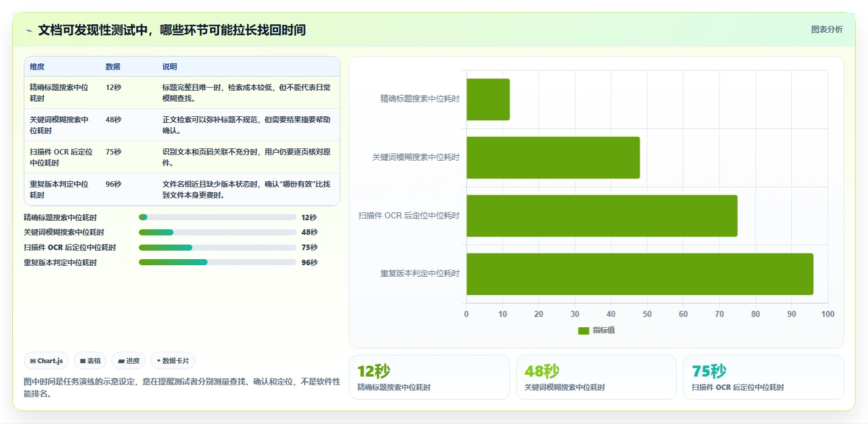Click the 说明 column header
The width and height of the screenshot is (868, 424).
[x=170, y=67]
